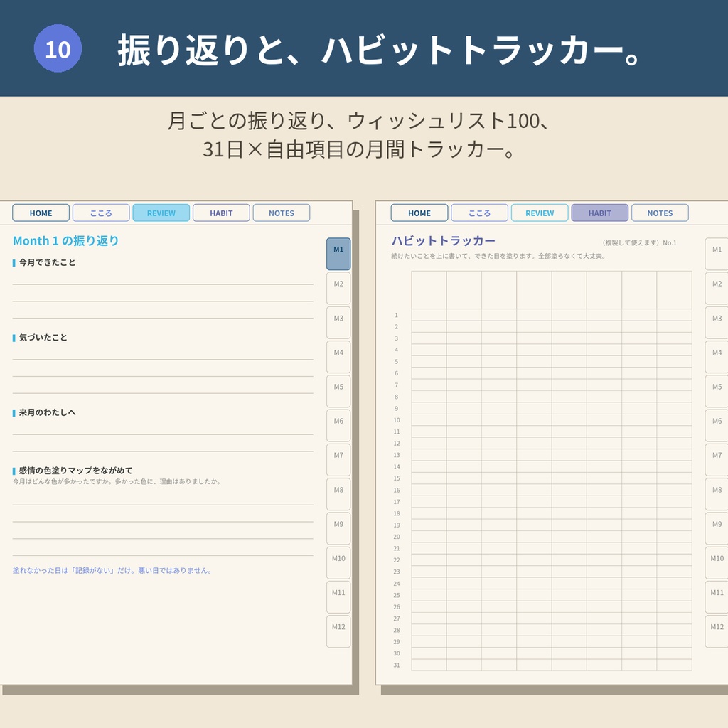Open M2 side tab on the habit tracker page
728x728 pixels.
717,289
